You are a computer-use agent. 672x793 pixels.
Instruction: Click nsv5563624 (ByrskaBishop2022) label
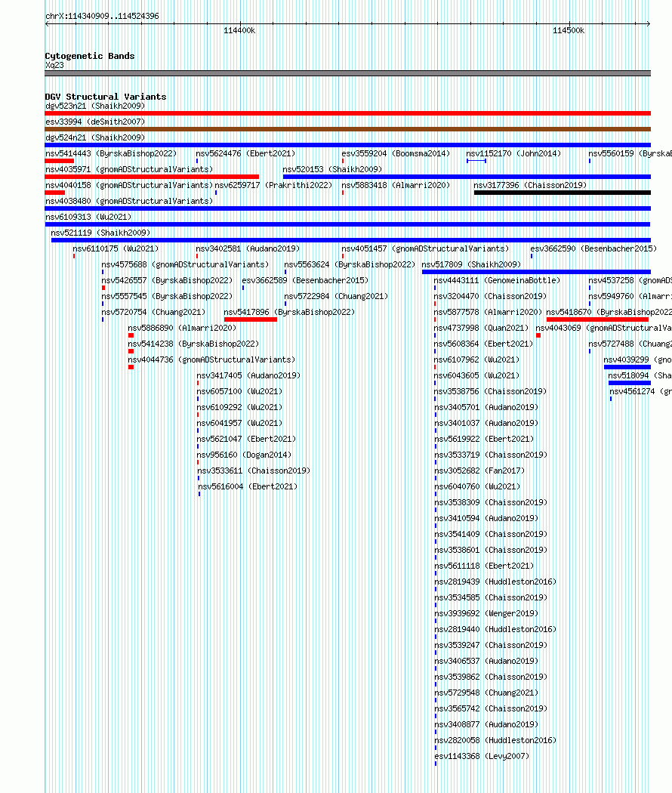tap(350, 264)
